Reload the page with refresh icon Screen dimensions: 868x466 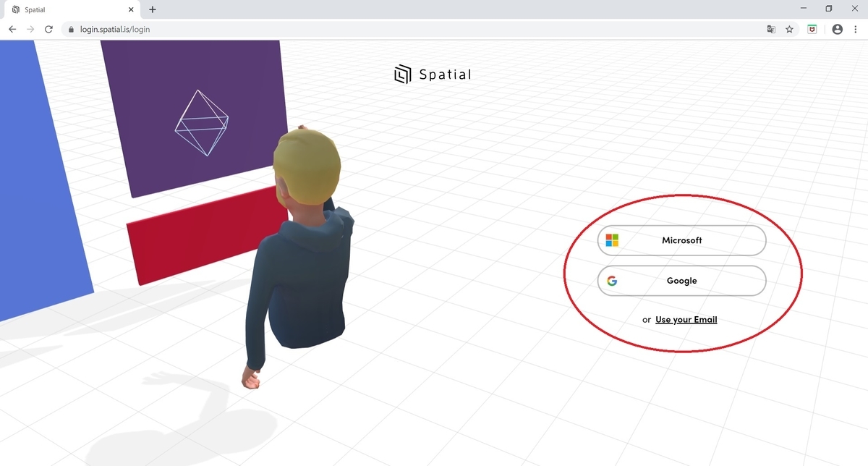[x=48, y=29]
